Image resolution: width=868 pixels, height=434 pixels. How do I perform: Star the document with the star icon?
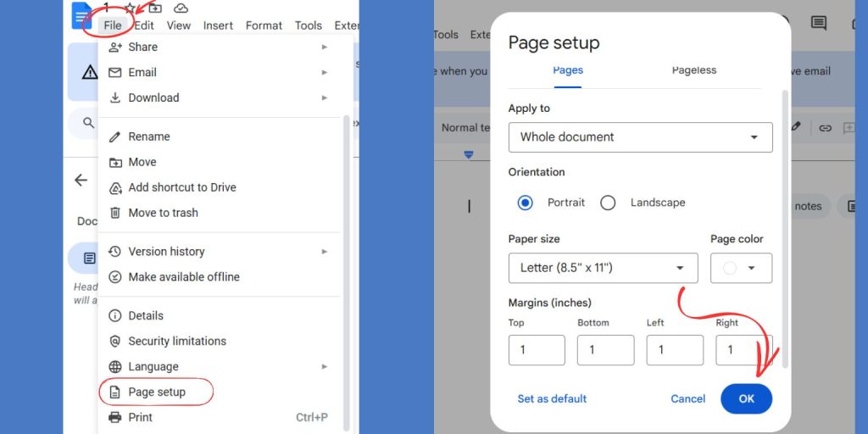point(130,8)
